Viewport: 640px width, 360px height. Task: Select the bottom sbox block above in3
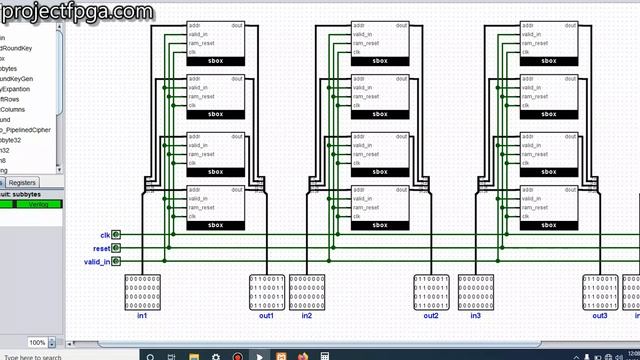click(549, 207)
